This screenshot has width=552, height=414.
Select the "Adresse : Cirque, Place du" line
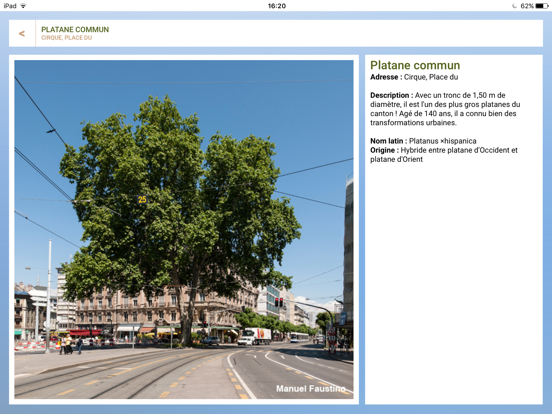point(414,77)
